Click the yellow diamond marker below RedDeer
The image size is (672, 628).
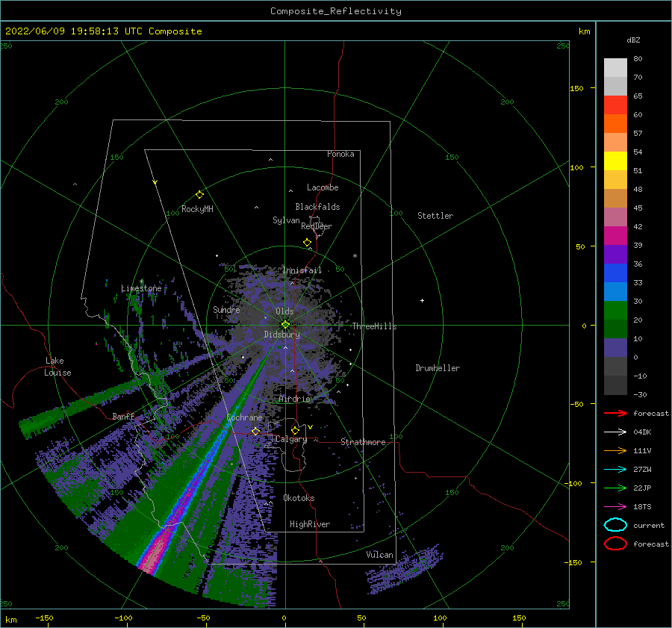pyautogui.click(x=308, y=243)
